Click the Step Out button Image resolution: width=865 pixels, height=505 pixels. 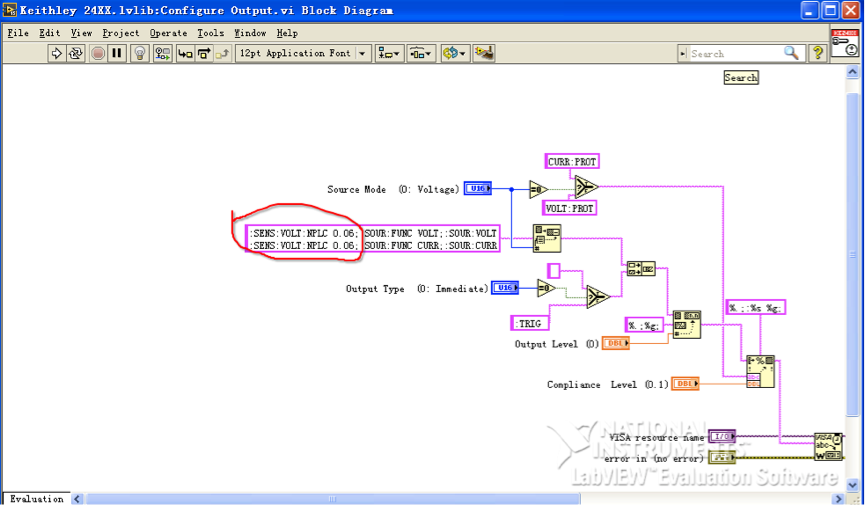tap(222, 54)
